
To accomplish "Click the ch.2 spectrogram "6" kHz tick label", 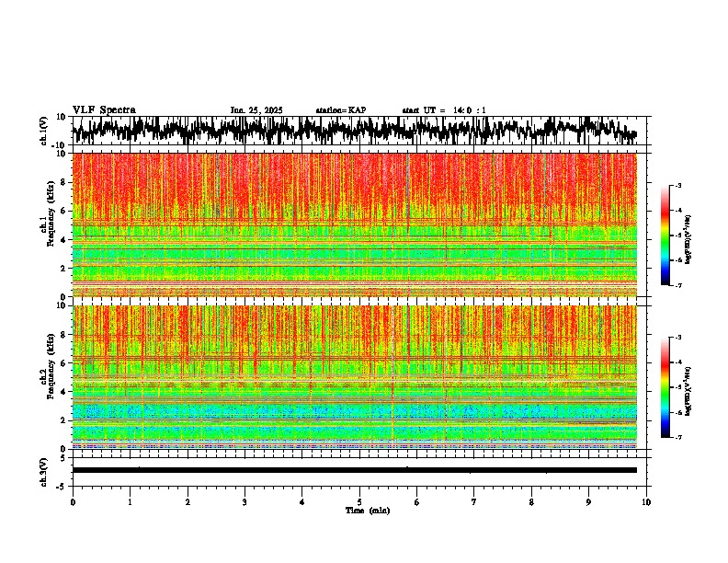I will tap(64, 363).
